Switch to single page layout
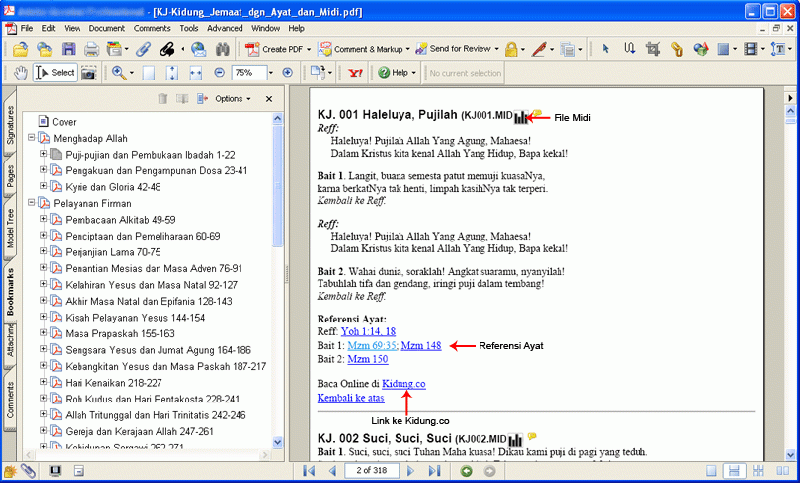This screenshot has height=483, width=800. pos(709,471)
